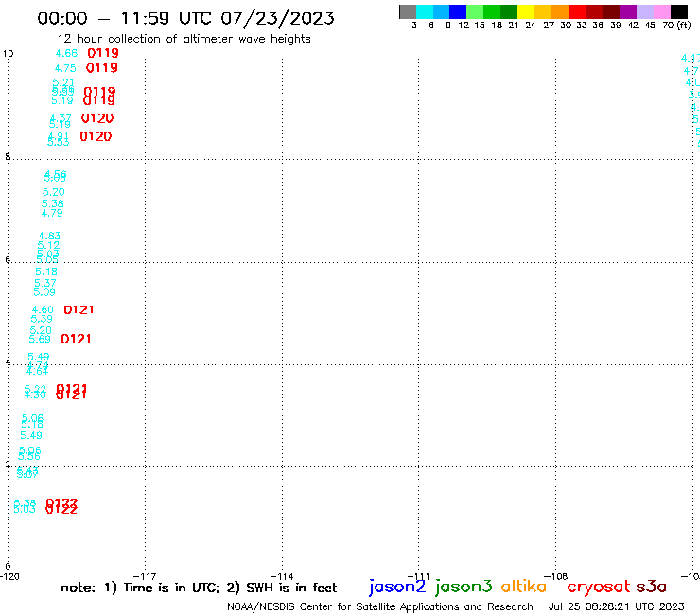Click the title '00:00 – 11:59 UTC 07/23/2023'
The width and height of the screenshot is (700, 615).
pyautogui.click(x=185, y=18)
